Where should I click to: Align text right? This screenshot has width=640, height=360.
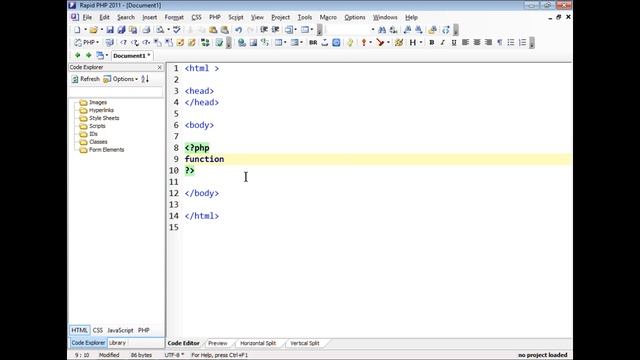[x=488, y=42]
